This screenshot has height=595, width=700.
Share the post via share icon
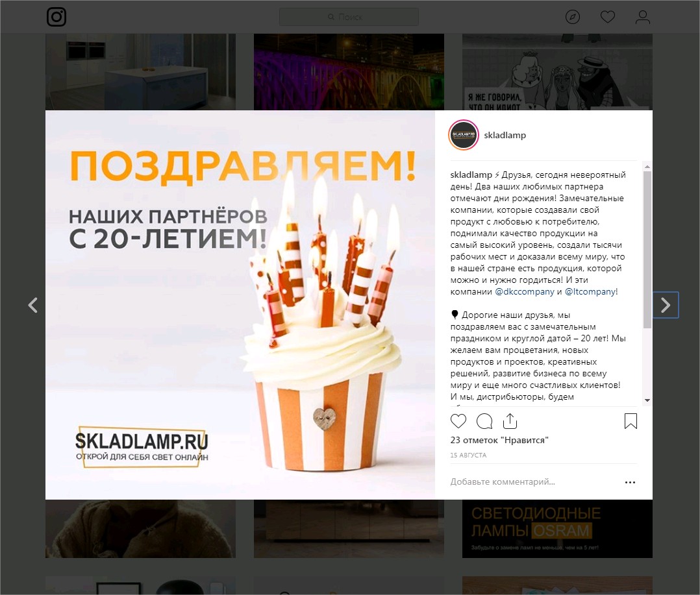510,421
